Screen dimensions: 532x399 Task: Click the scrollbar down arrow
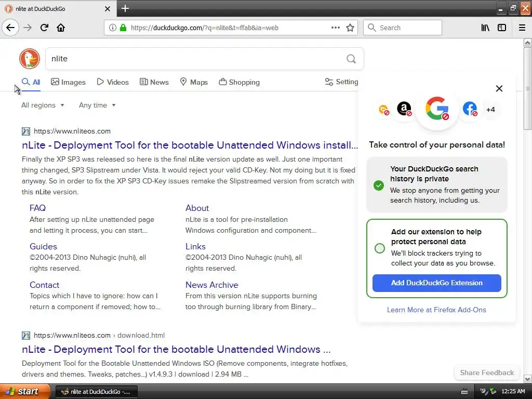(x=527, y=379)
